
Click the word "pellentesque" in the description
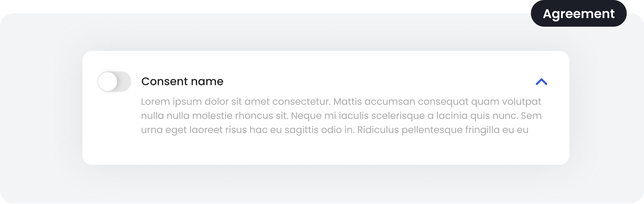click(432, 130)
